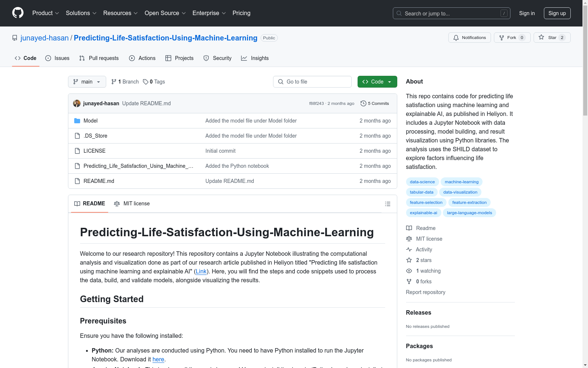
Task: Click the MIT license scale icon in About
Action: (409, 239)
